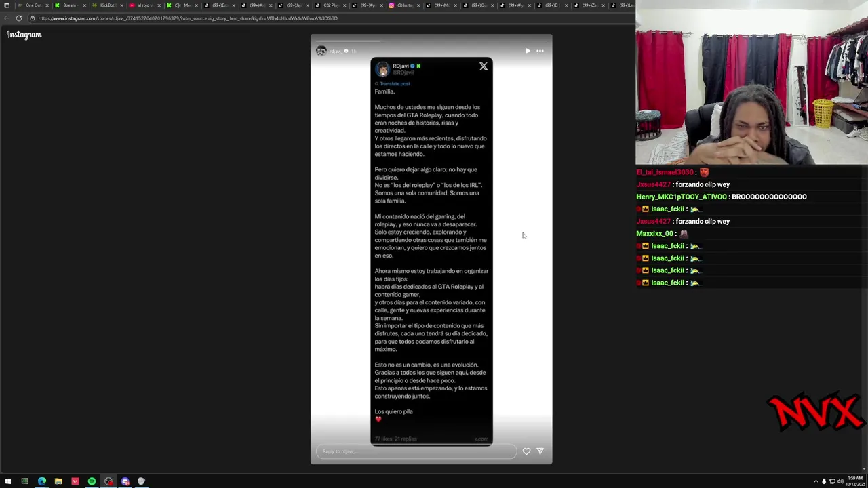The image size is (868, 488).
Task: Click the rdjavi_ username in story header
Action: click(336, 52)
